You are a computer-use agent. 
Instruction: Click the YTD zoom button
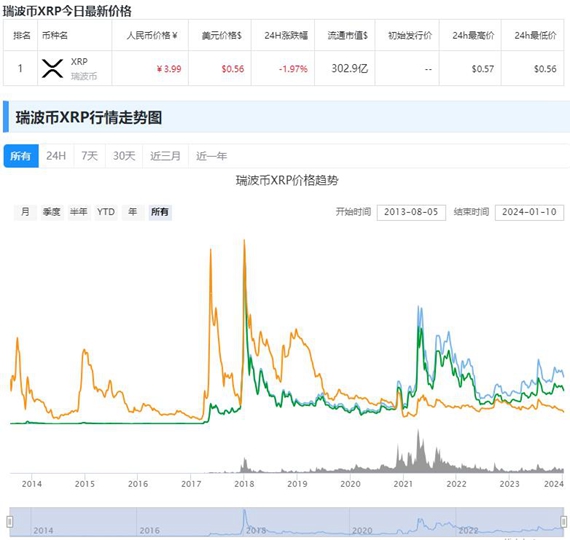pyautogui.click(x=106, y=212)
